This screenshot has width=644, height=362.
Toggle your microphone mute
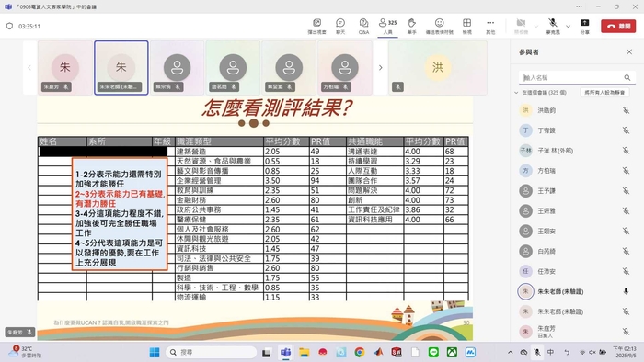coord(553,27)
